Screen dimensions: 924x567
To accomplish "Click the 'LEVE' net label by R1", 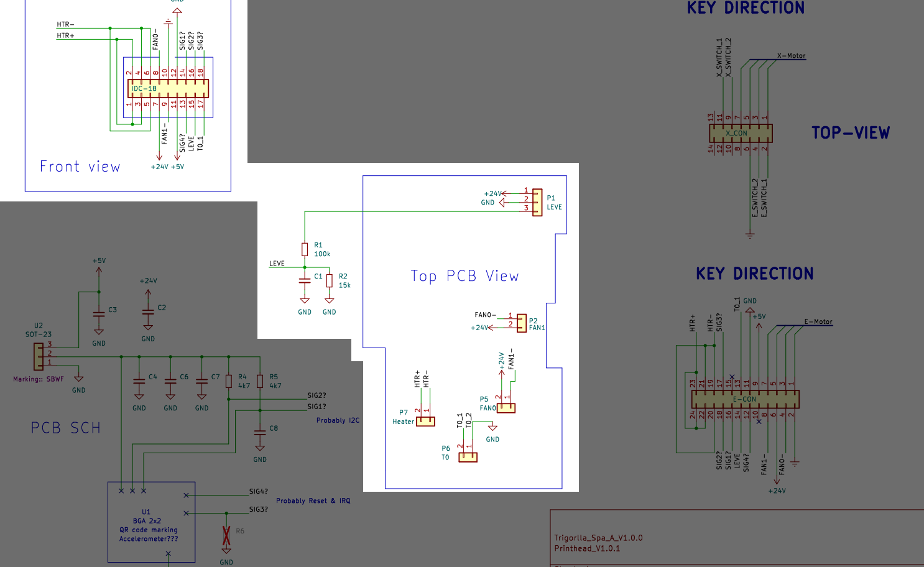I will pyautogui.click(x=277, y=264).
